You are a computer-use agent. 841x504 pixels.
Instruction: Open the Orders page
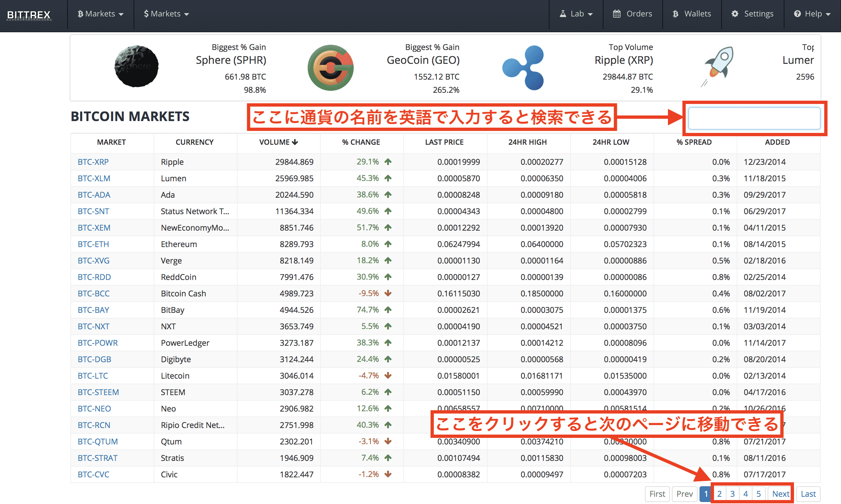pos(632,14)
